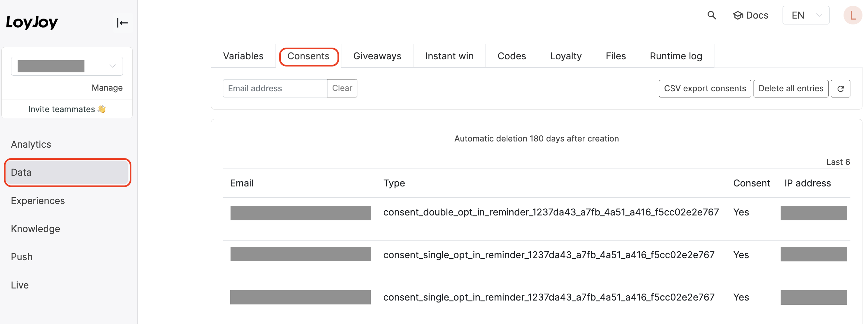Image resolution: width=868 pixels, height=324 pixels.
Task: Switch to the Variables tab
Action: click(x=243, y=56)
